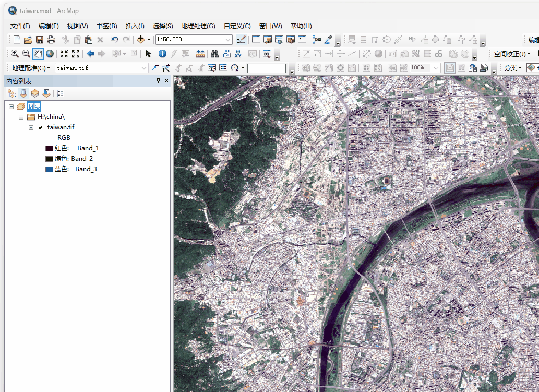Select the Pan tool
Image resolution: width=539 pixels, height=392 pixels.
point(38,53)
